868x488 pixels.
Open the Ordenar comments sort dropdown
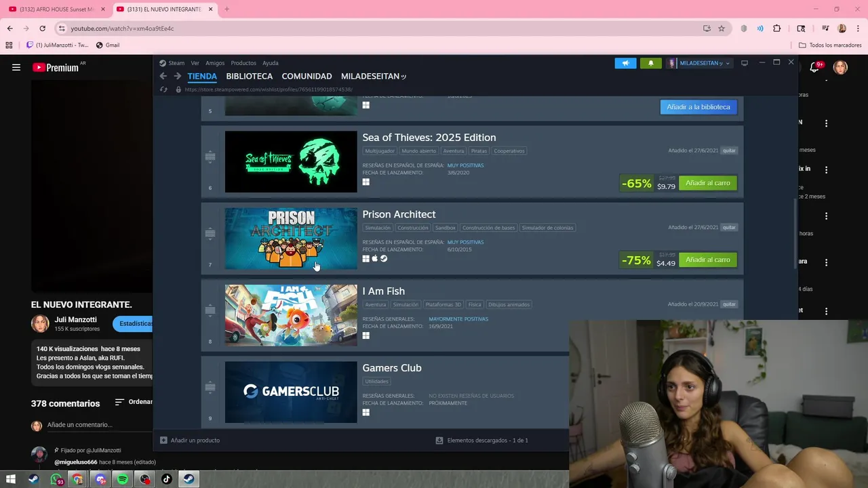click(134, 402)
